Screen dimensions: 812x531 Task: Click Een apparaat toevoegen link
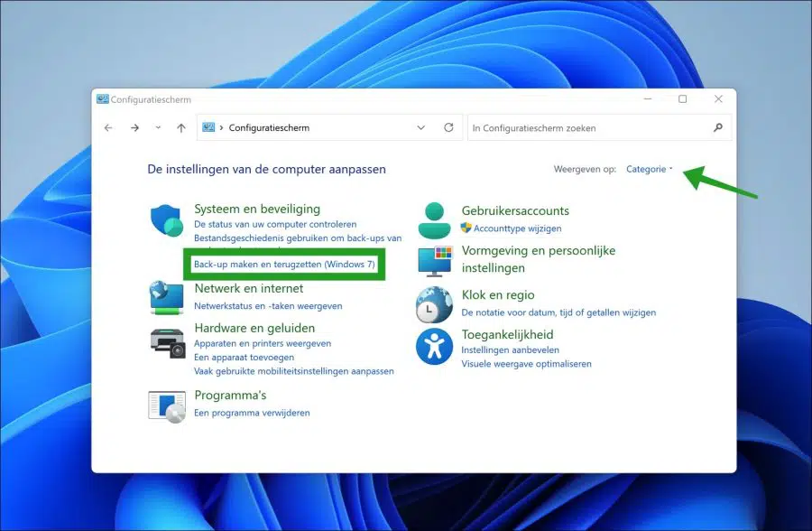point(244,358)
